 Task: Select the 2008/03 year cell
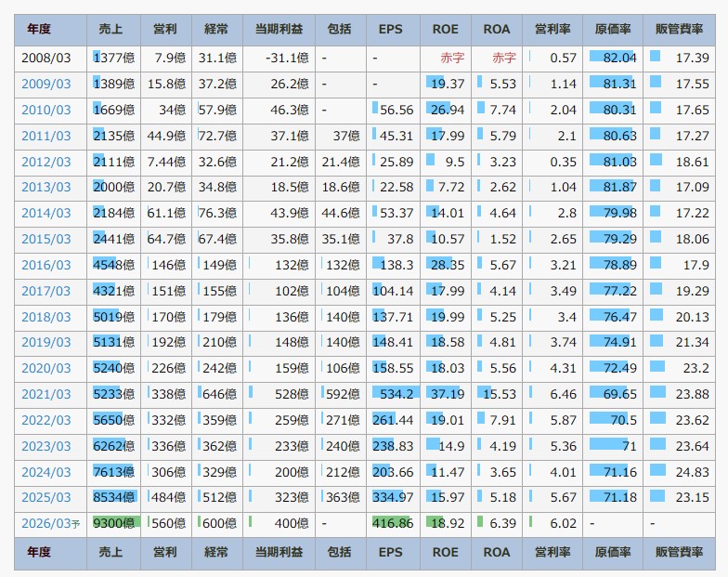click(x=50, y=59)
